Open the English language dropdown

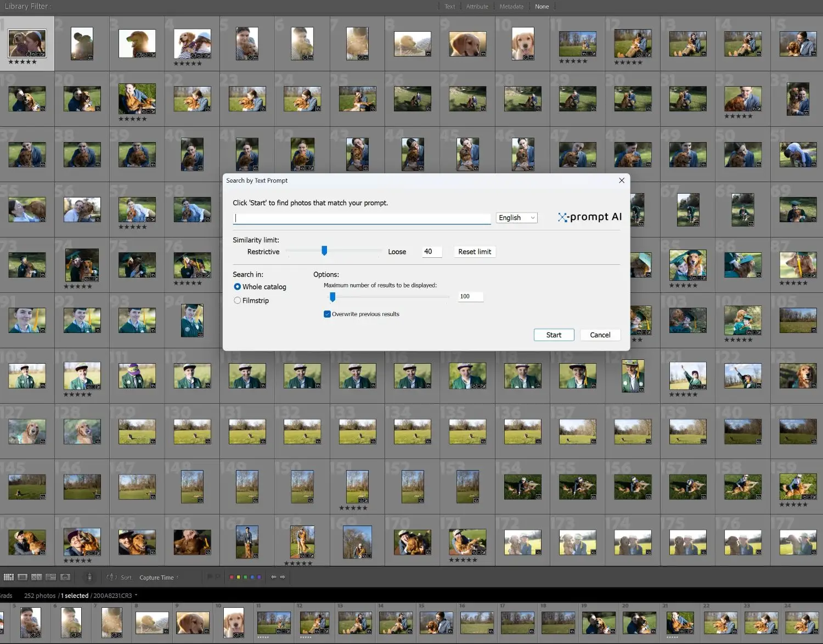(x=516, y=218)
